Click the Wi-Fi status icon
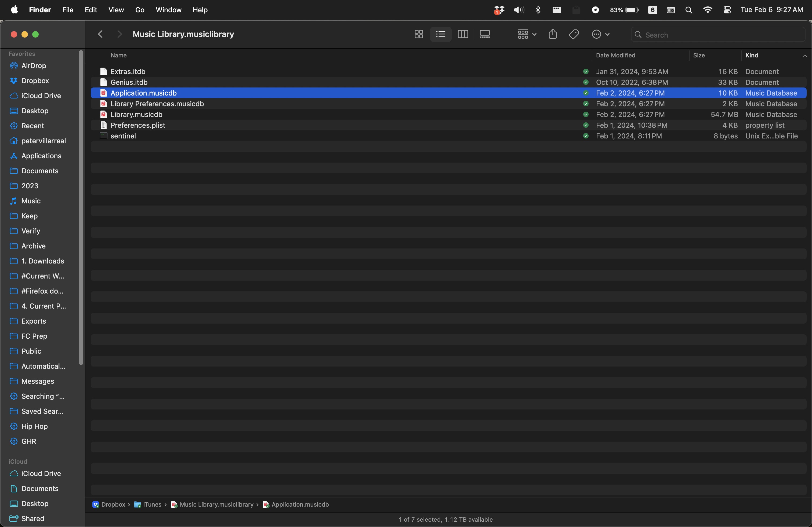 click(708, 10)
